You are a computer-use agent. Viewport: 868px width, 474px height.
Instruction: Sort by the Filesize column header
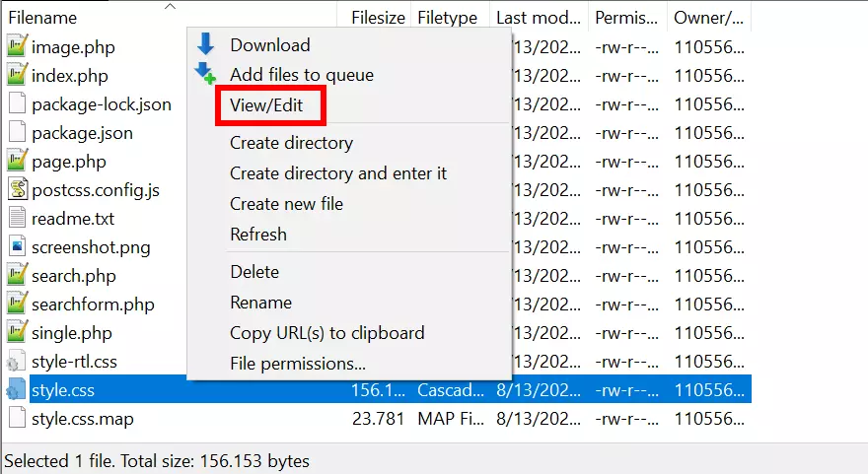(377, 18)
